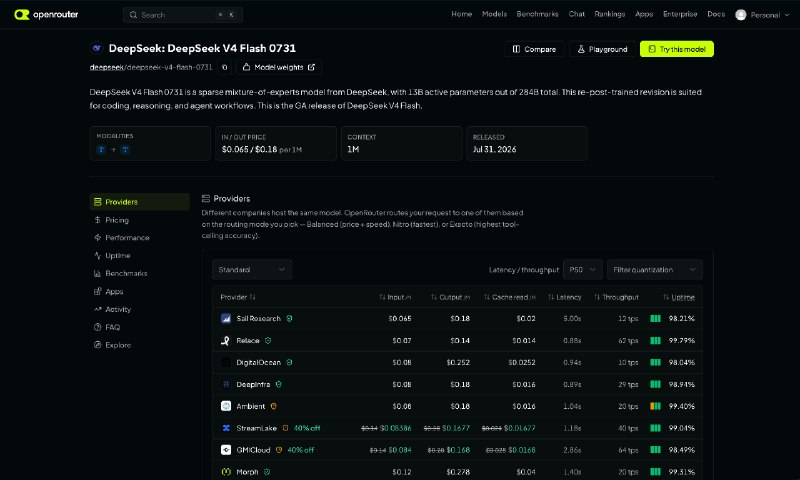Click the Model weights link button
Screen dimensions: 800x480
pyautogui.click(x=279, y=67)
